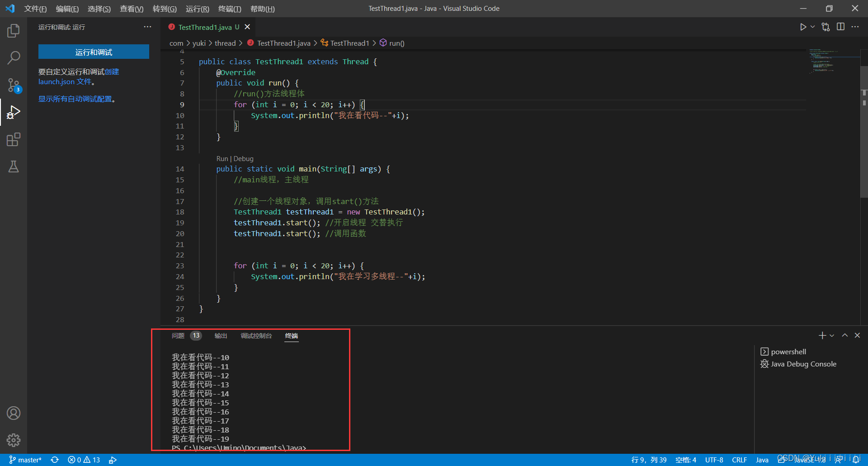Open the 查看(V) menu
The image size is (868, 466).
[x=132, y=9]
